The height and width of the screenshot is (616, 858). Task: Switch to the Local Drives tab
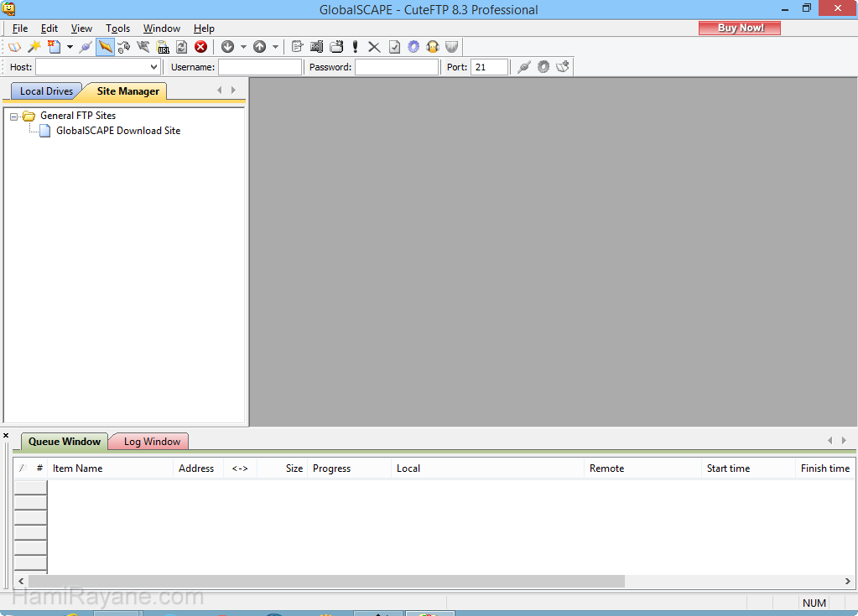[x=46, y=91]
